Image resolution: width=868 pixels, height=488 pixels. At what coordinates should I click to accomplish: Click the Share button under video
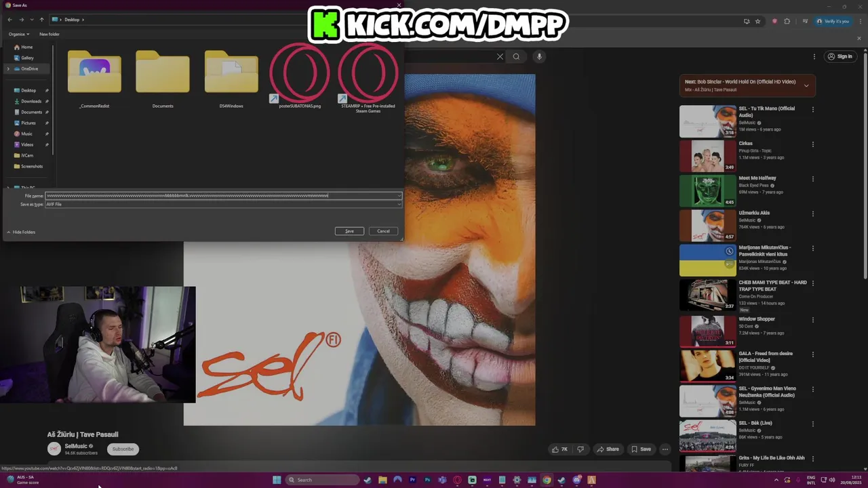[607, 449]
